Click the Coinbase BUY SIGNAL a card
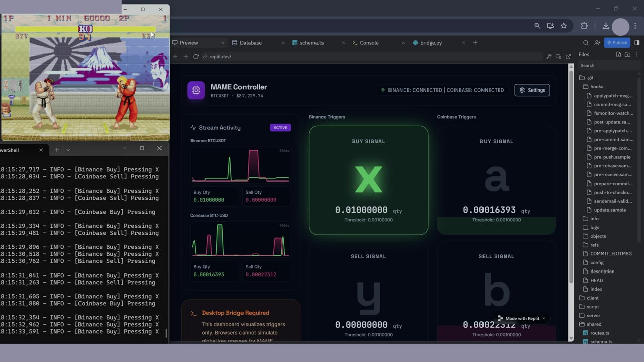 pos(497,180)
